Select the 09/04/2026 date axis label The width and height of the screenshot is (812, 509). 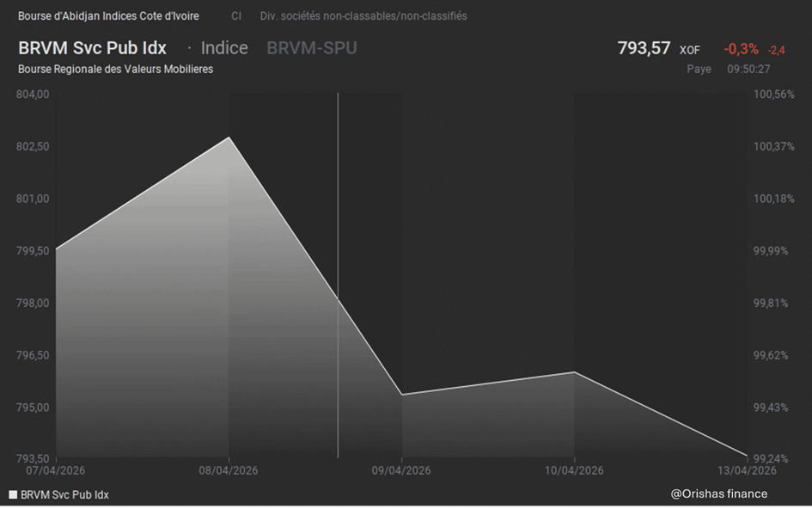click(401, 470)
